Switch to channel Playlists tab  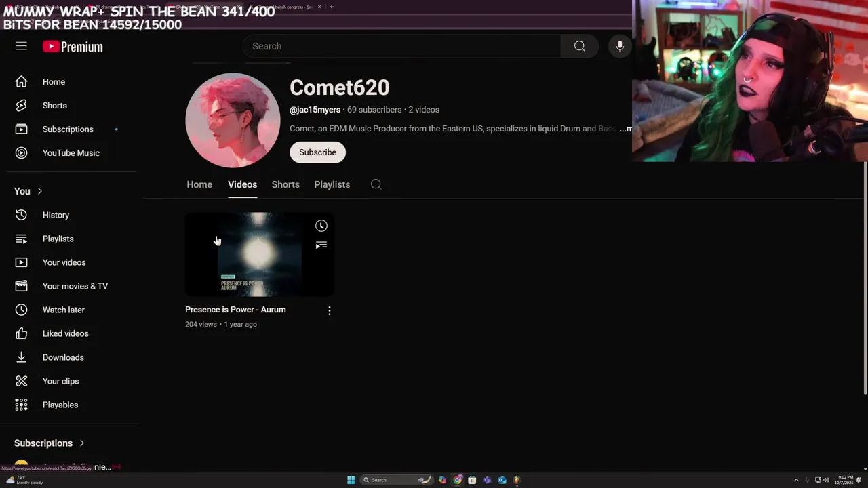coord(332,184)
